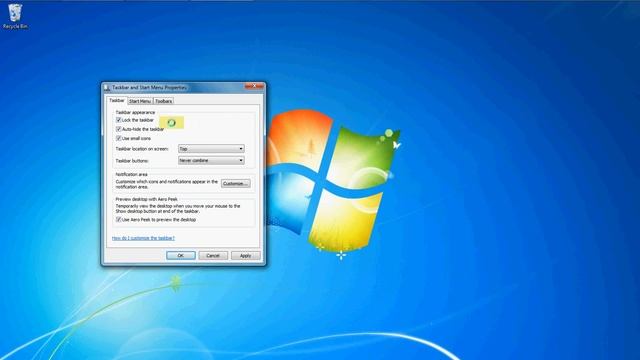Click the Taskbar appearance group label
The height and width of the screenshot is (360, 640).
[x=136, y=112]
